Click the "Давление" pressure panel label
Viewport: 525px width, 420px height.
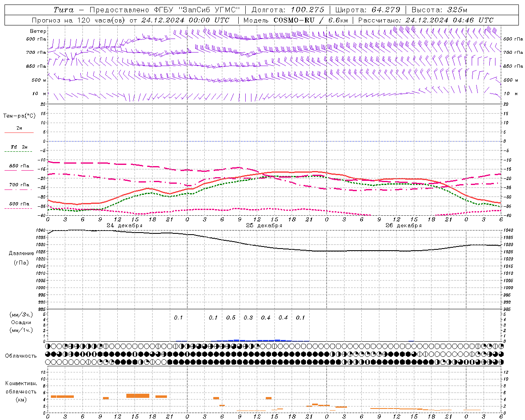[x=21, y=253]
